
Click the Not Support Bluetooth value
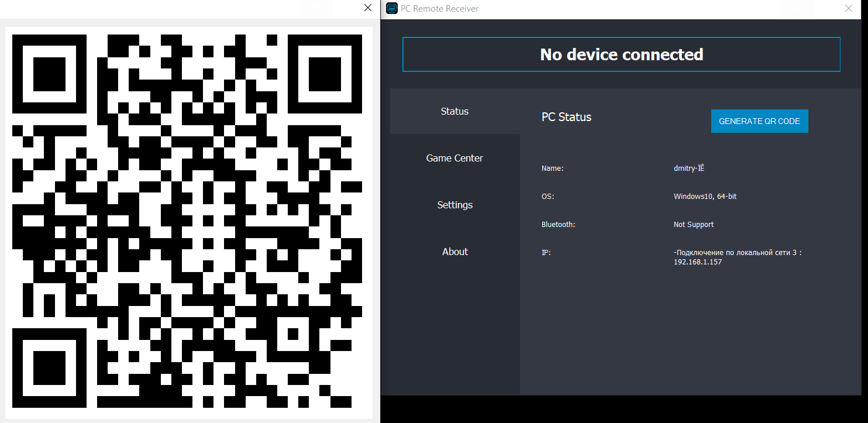point(694,225)
